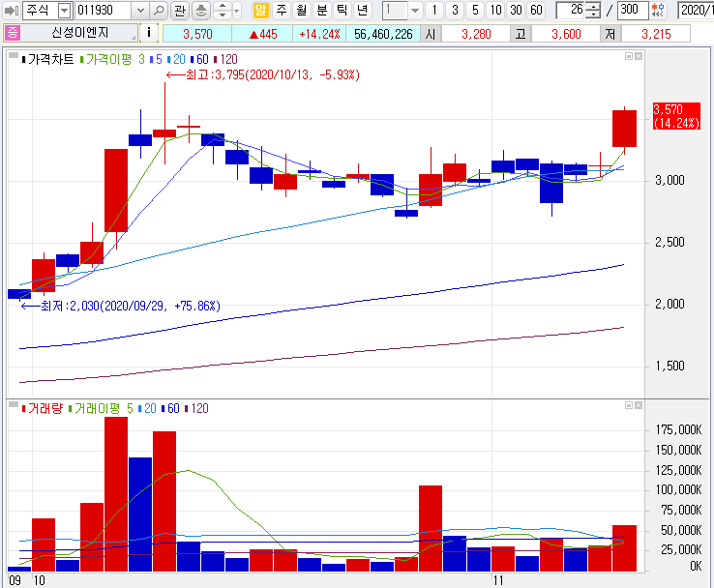Select the 3 interval preset button
714x588 pixels.
pyautogui.click(x=455, y=10)
